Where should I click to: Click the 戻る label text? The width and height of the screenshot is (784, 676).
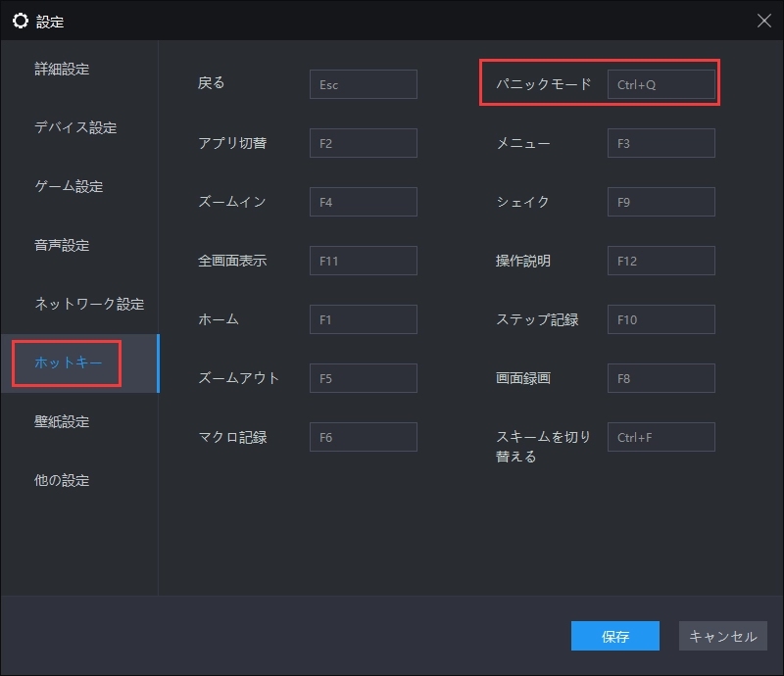[212, 83]
